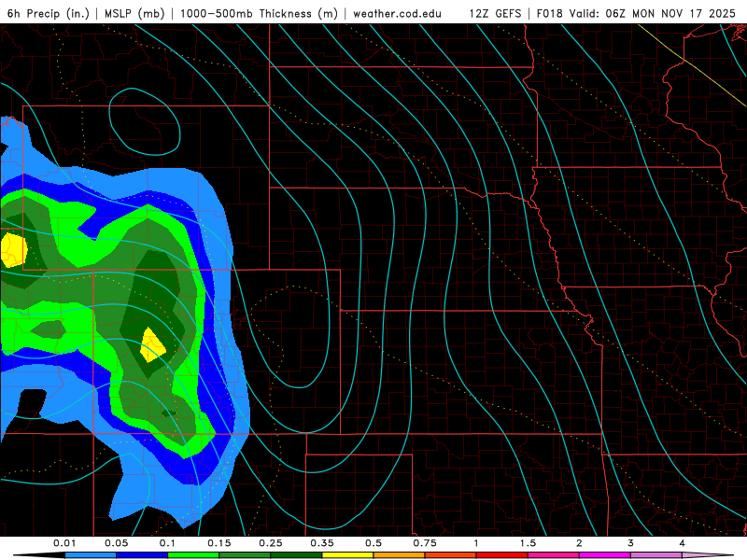This screenshot has height=560, width=747.
Task: Select the dark blue 0.05 color bar segment
Action: [x=142, y=555]
